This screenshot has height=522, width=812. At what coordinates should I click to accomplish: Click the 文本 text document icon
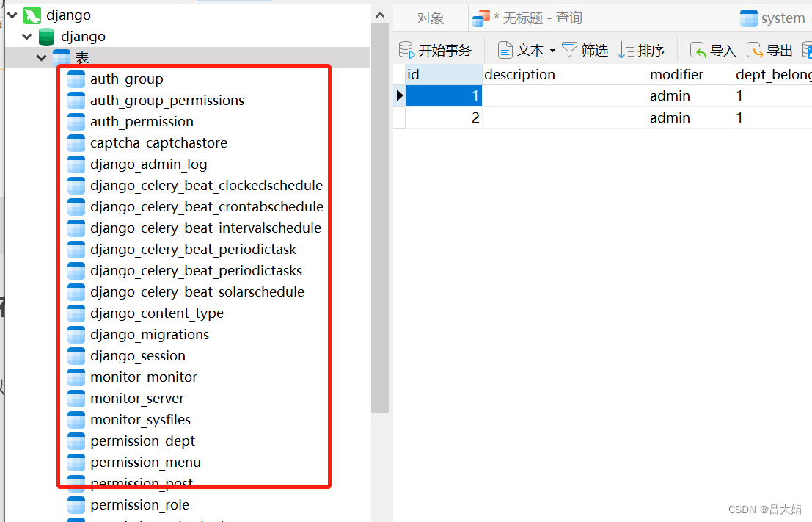(x=505, y=50)
